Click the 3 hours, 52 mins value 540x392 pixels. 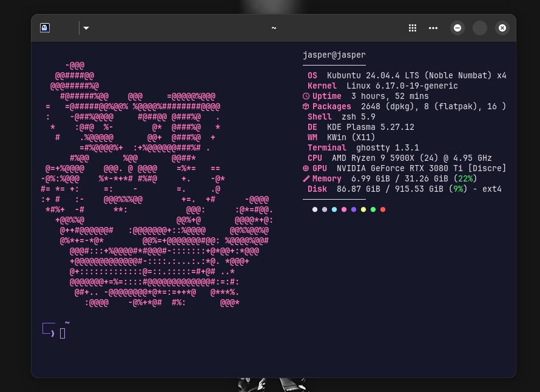coord(390,96)
